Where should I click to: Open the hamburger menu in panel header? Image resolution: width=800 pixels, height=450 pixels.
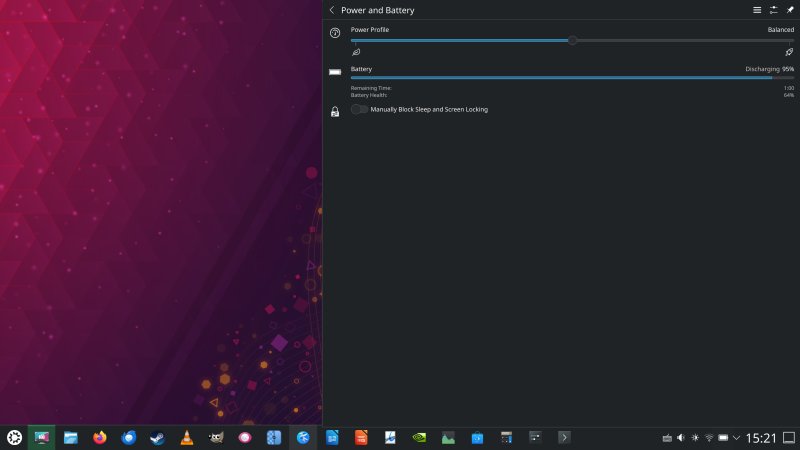pos(757,10)
